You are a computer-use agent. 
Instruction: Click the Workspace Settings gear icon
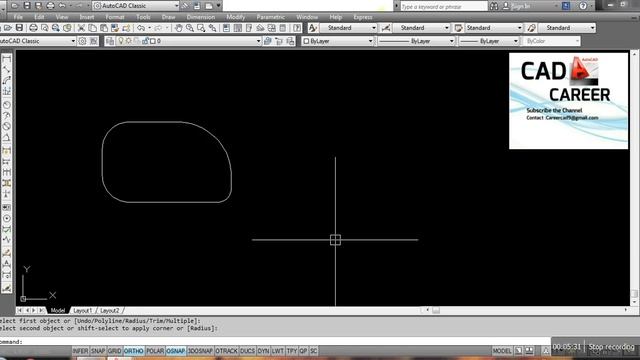[x=82, y=41]
